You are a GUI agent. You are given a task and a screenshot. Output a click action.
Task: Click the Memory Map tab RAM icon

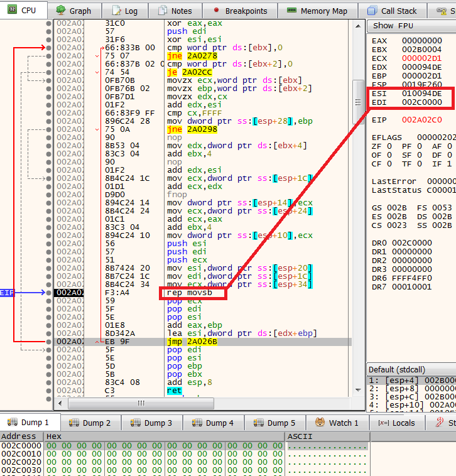pos(291,10)
